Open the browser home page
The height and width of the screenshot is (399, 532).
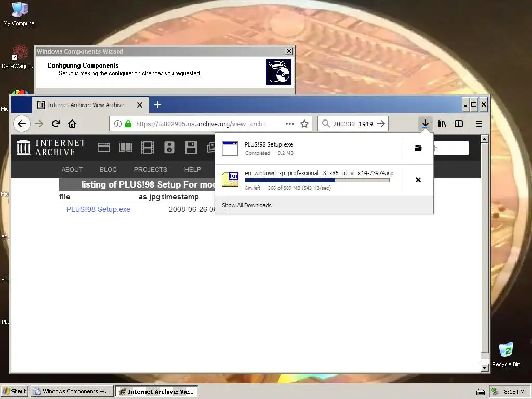pyautogui.click(x=72, y=124)
